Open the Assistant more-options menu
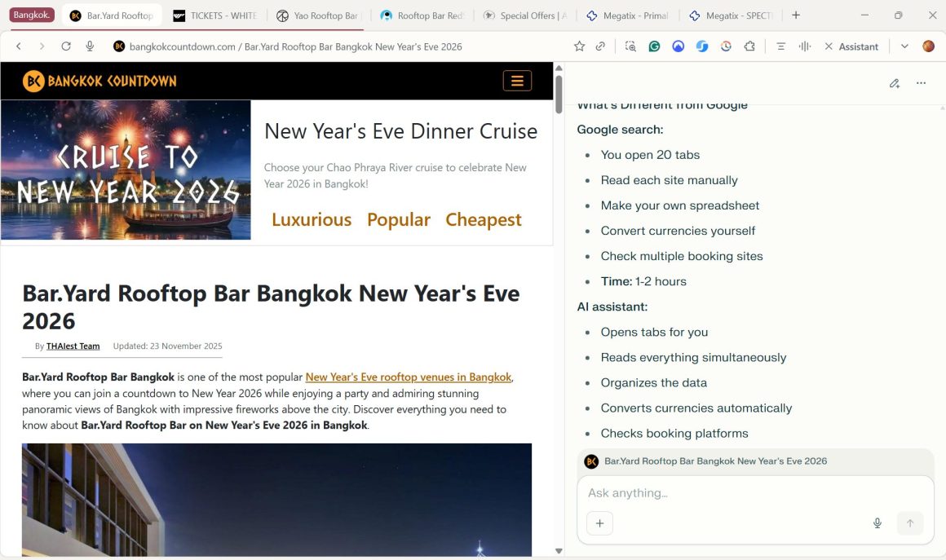 point(921,83)
